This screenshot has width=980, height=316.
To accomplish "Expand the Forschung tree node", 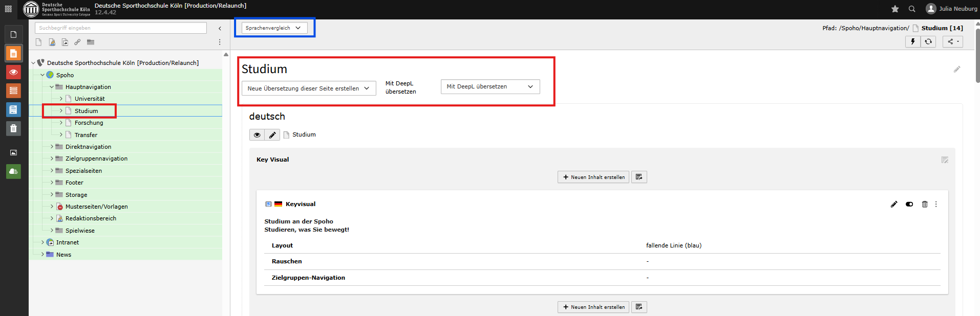I will point(61,123).
